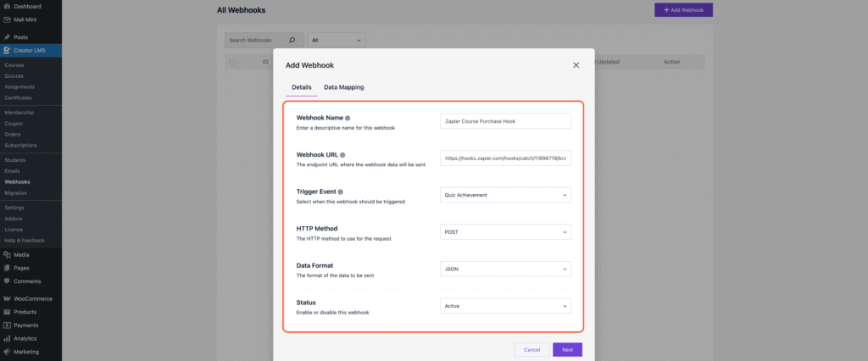Click the search magnifier icon in Search Webhooks
Viewport: 868px width, 361px height.
point(292,41)
